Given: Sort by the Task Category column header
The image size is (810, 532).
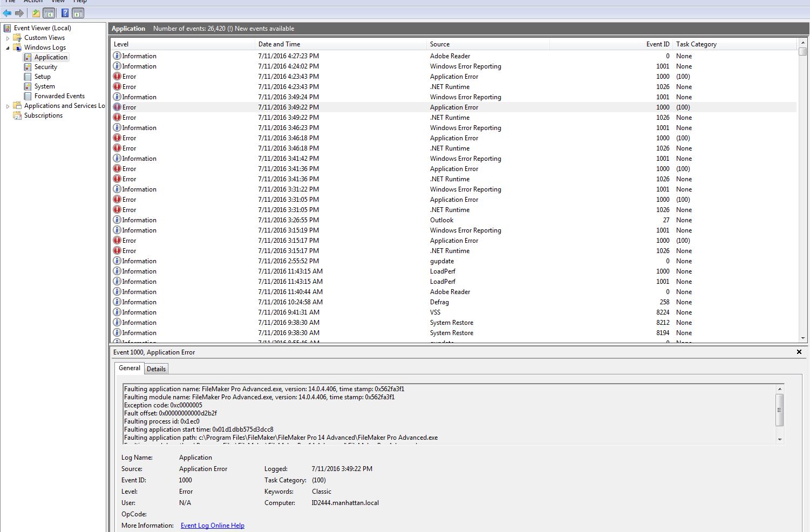Looking at the screenshot, I should (734, 44).
